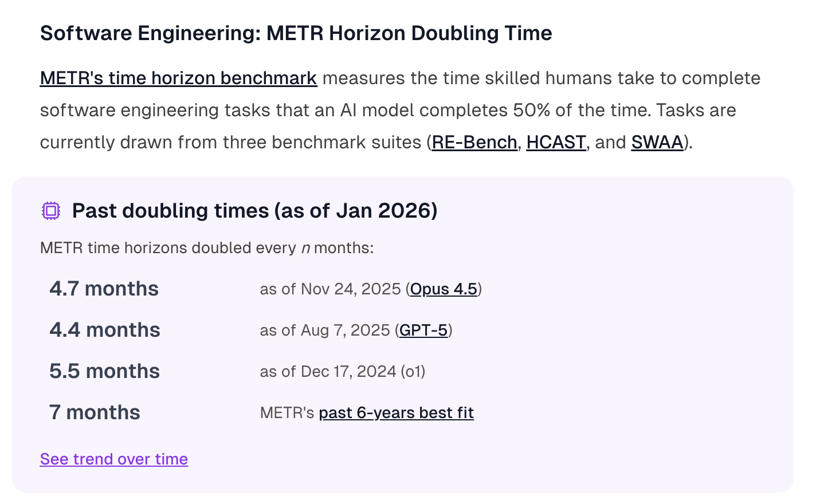
Task: Select the 5.5 months figure
Action: (104, 371)
